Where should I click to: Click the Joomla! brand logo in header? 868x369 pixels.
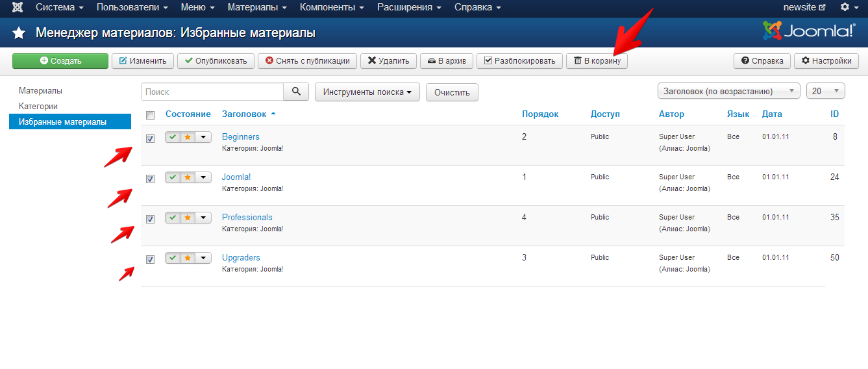tap(809, 31)
